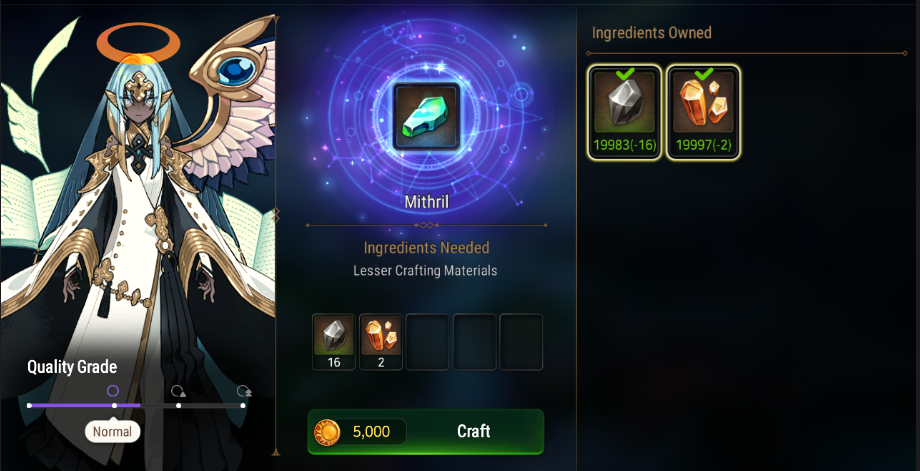The height and width of the screenshot is (471, 920).
Task: Select the fourth empty ingredient slot
Action: coord(475,342)
